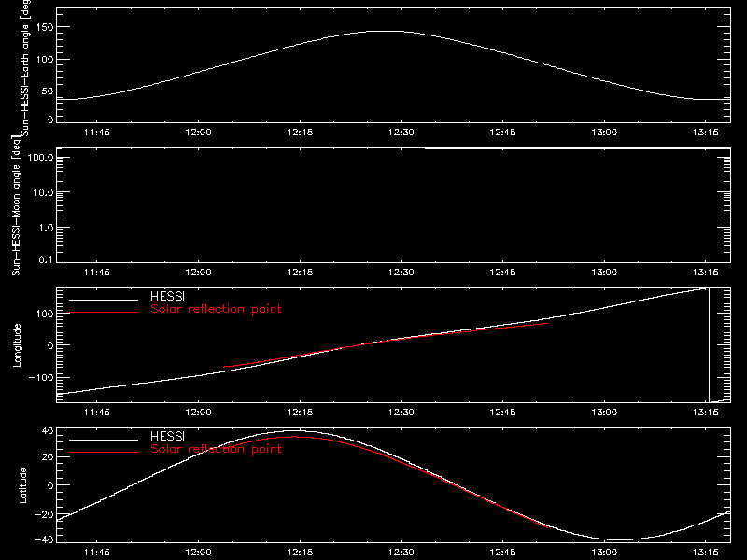Click red legend line sample in Latitude plot
Image resolution: width=747 pixels, height=560 pixels.
point(104,453)
